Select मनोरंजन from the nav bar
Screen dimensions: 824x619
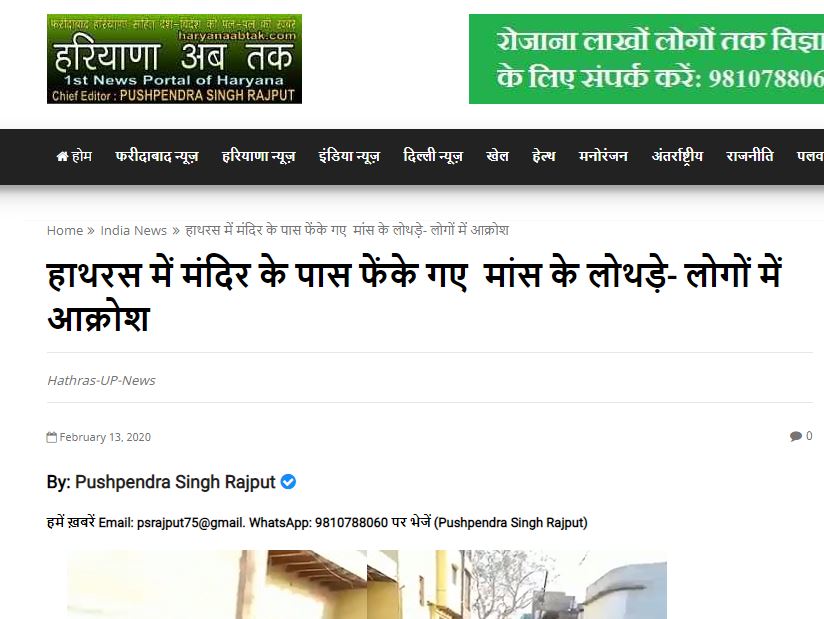[603, 156]
